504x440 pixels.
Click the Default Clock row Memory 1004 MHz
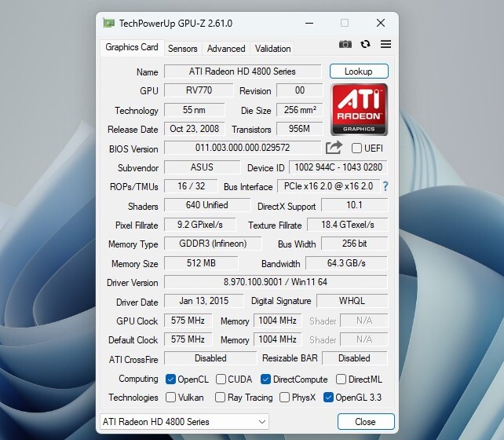277,339
